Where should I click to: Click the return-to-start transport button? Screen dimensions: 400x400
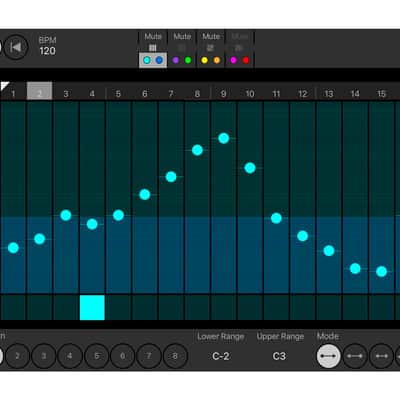(x=16, y=47)
